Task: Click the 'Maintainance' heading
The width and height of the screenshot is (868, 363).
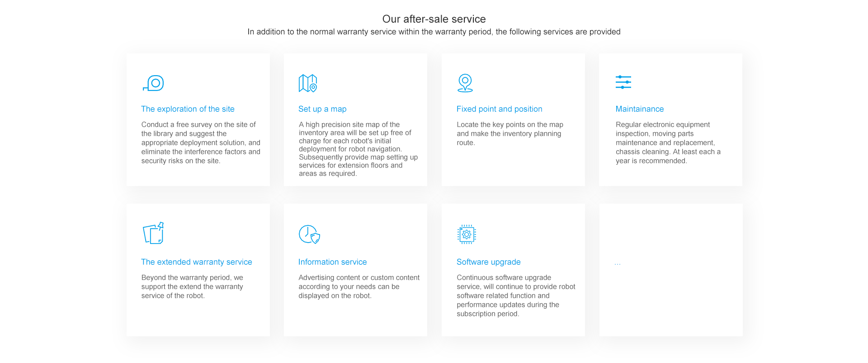Action: click(x=639, y=109)
